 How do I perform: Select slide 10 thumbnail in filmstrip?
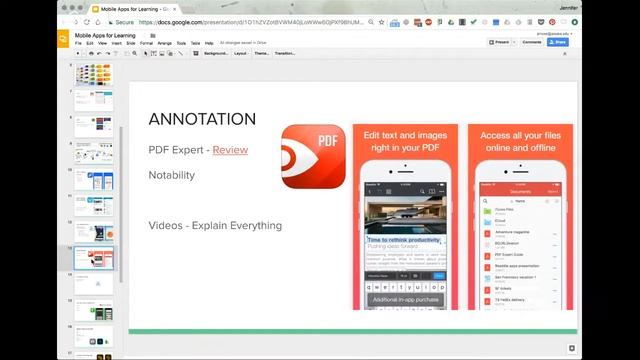94,180
